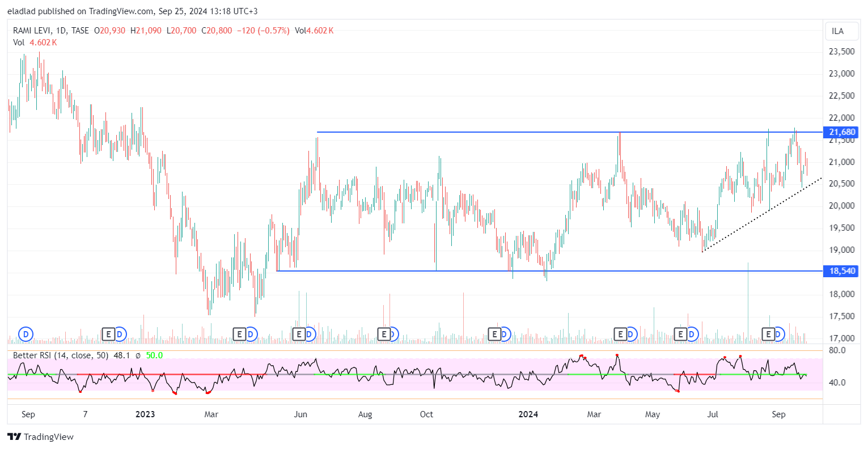Click the 40.0 RSI scale label
Viewport: 868px width, 449px height.
click(837, 383)
